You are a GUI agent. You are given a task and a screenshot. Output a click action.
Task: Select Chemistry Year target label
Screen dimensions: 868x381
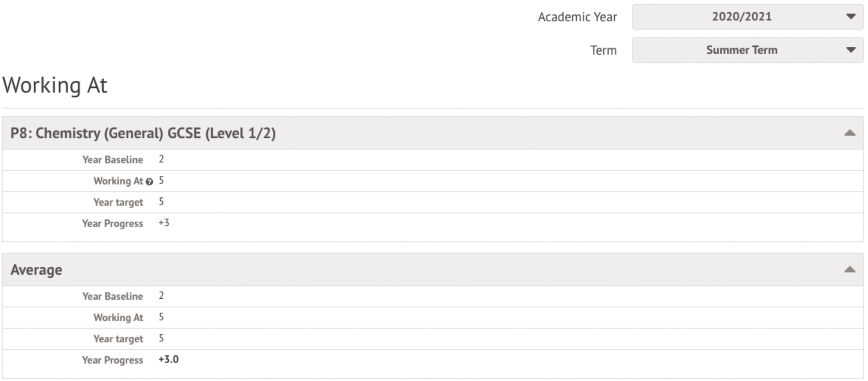[118, 202]
